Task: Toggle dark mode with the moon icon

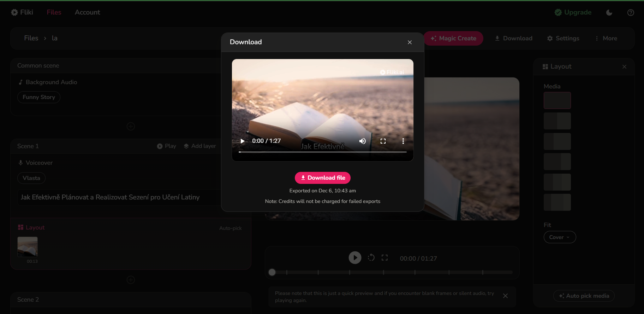Action: [x=609, y=13]
